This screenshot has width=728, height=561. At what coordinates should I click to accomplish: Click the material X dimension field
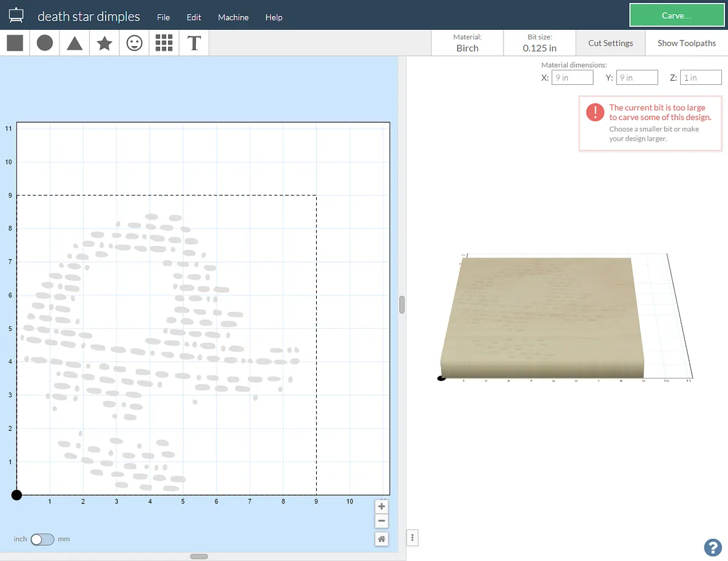coord(572,78)
